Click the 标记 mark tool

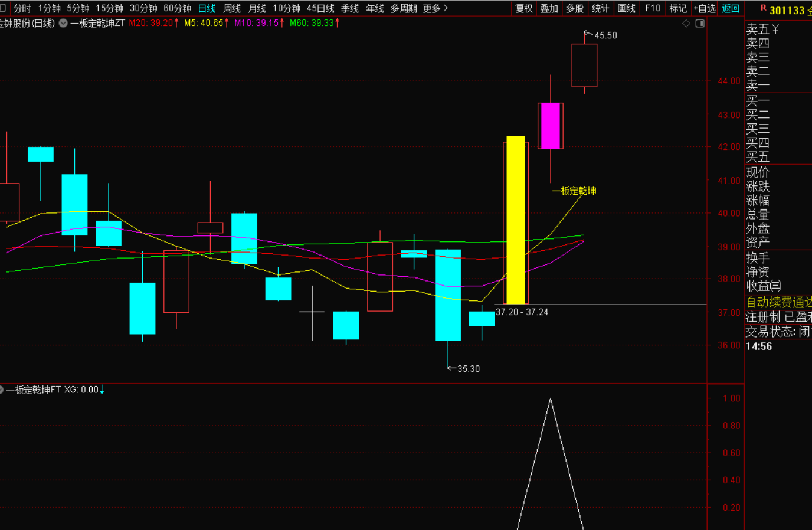click(x=678, y=8)
